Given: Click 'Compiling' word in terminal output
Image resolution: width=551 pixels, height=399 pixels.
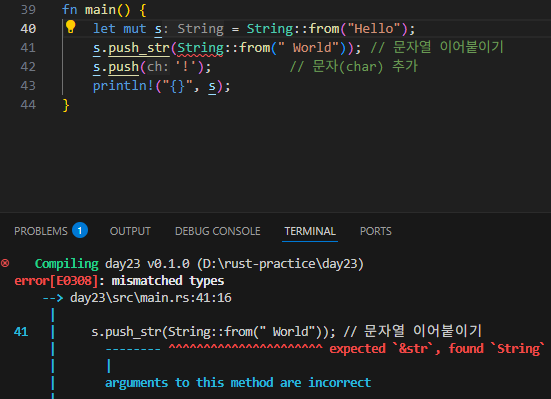Looking at the screenshot, I should click(67, 264).
